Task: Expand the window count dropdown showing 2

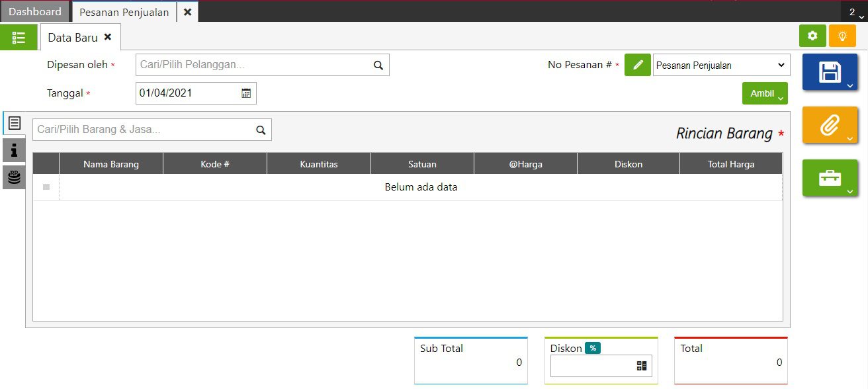Action: [x=855, y=13]
